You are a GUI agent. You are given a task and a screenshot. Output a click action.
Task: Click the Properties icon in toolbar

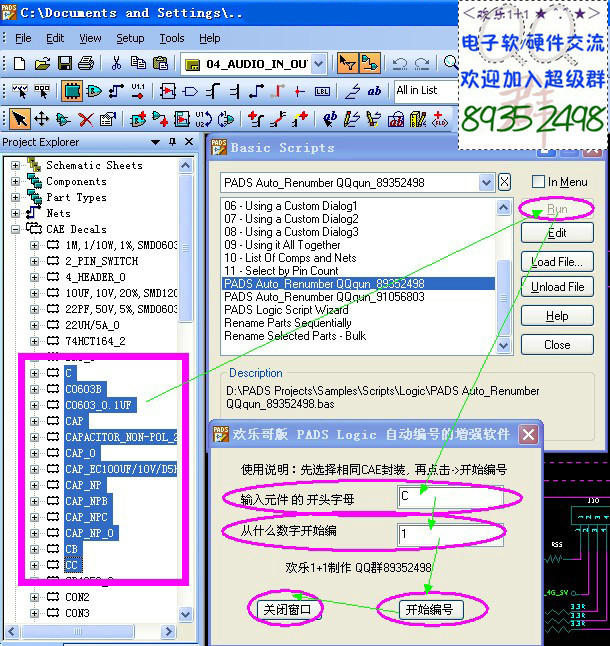pyautogui.click(x=108, y=119)
